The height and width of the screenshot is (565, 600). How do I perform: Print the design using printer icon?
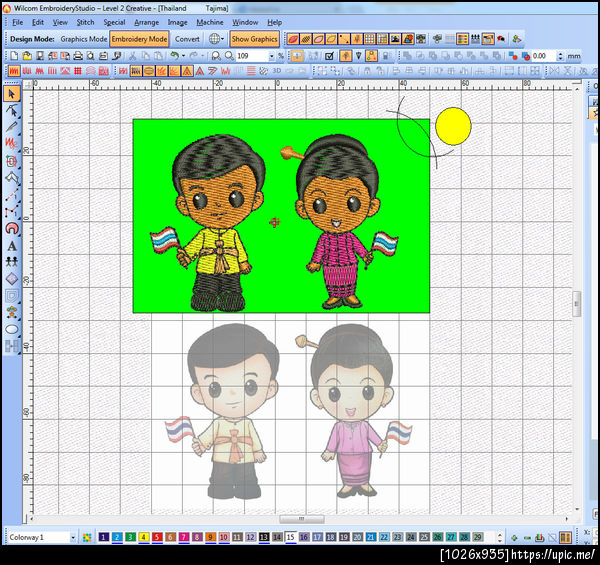click(78, 56)
